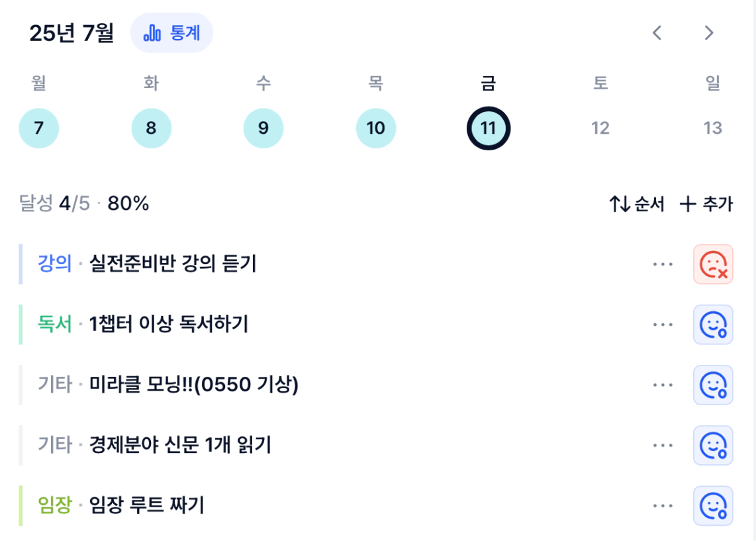The width and height of the screenshot is (756, 541).
Task: Open more options for 1챕터 이상 독서하기
Action: point(663,324)
